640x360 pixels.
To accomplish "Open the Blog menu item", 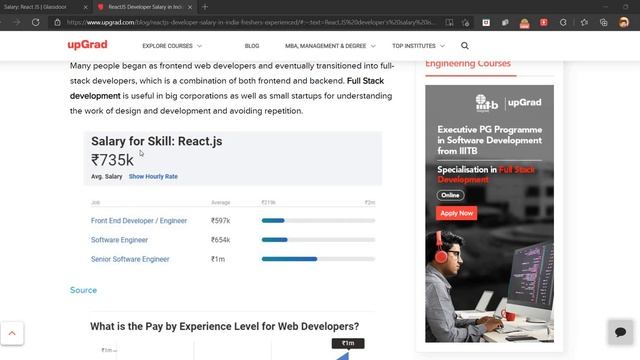I will [x=252, y=46].
